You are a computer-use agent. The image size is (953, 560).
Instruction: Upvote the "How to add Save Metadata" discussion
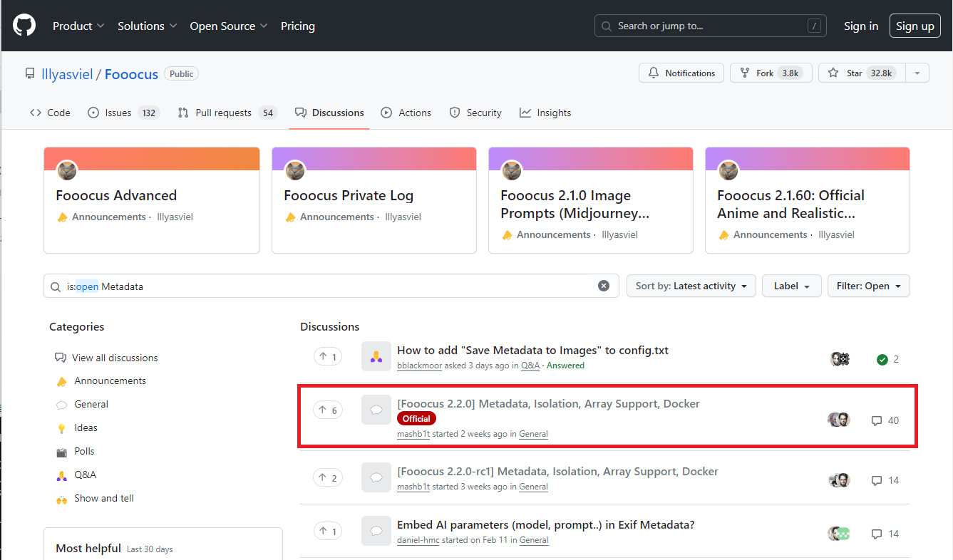tap(328, 356)
